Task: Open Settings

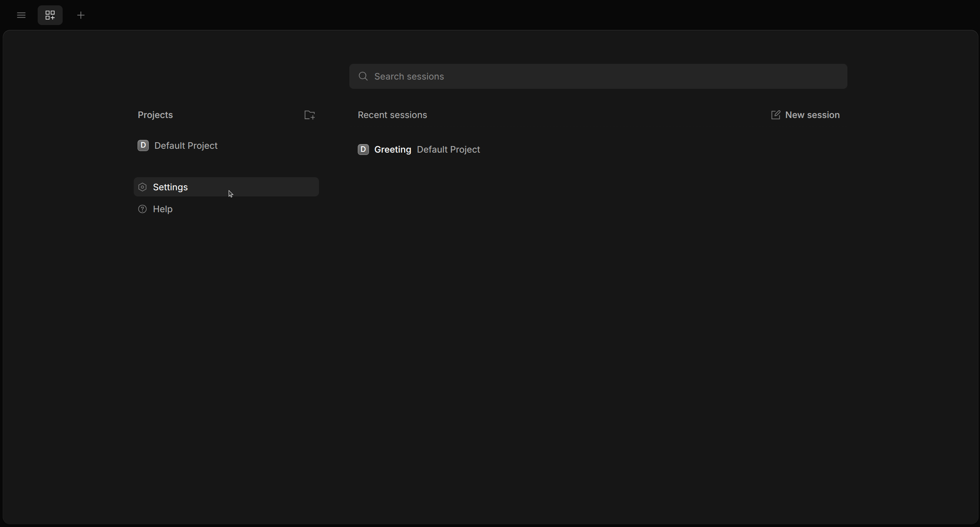Action: click(226, 187)
